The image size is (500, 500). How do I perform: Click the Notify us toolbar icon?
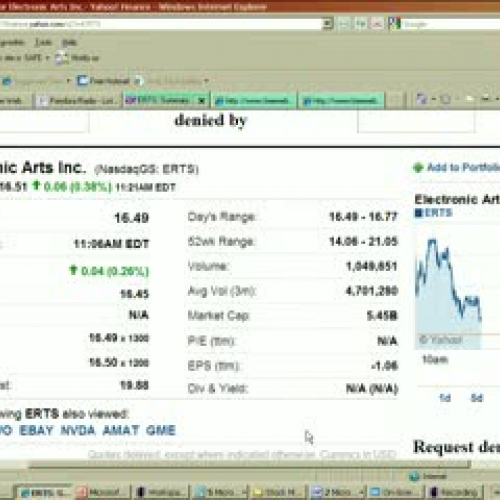tap(61, 58)
